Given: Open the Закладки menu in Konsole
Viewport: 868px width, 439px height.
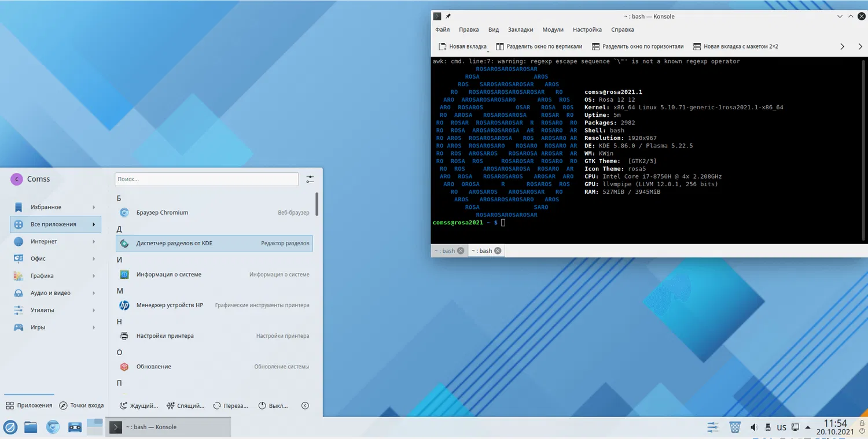Looking at the screenshot, I should coord(521,29).
